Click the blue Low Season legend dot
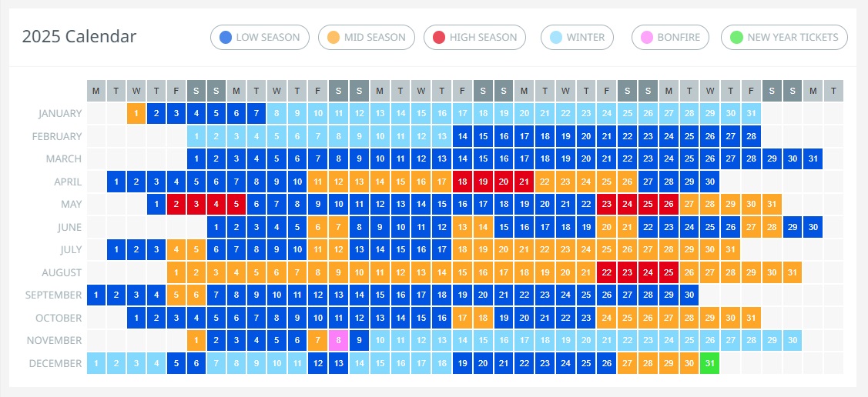The image size is (868, 397). [x=225, y=37]
